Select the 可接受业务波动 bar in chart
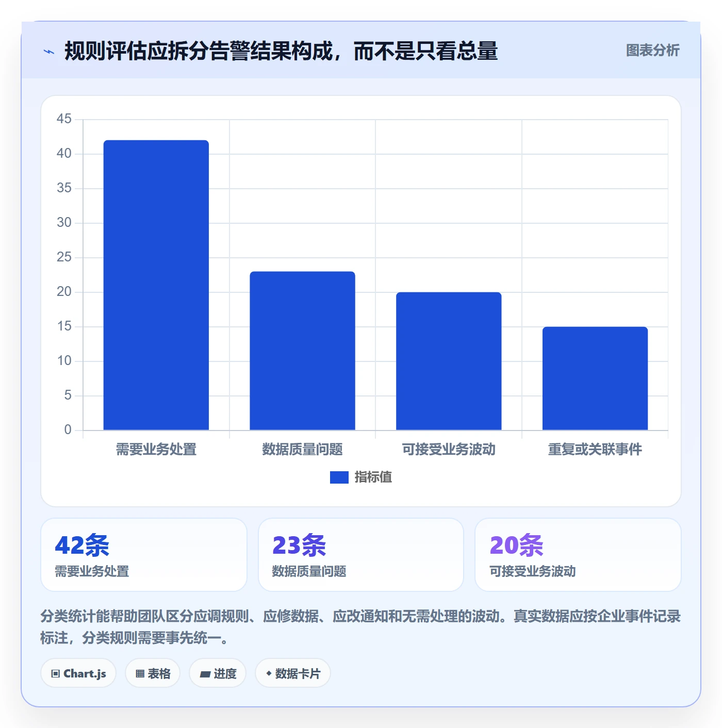 point(449,361)
